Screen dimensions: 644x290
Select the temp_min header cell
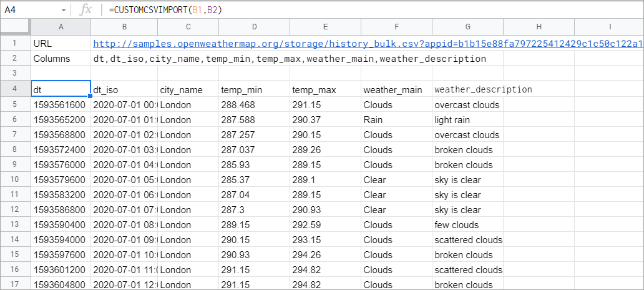(254, 89)
